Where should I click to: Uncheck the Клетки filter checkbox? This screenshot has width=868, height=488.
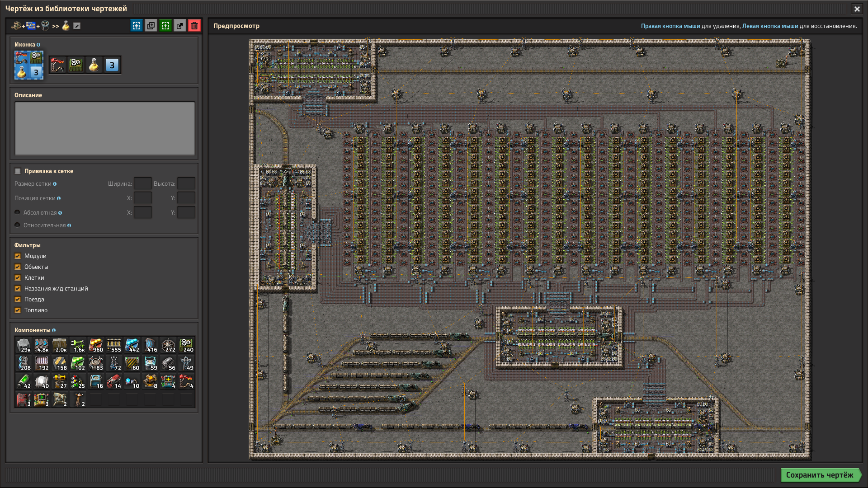pos(18,278)
